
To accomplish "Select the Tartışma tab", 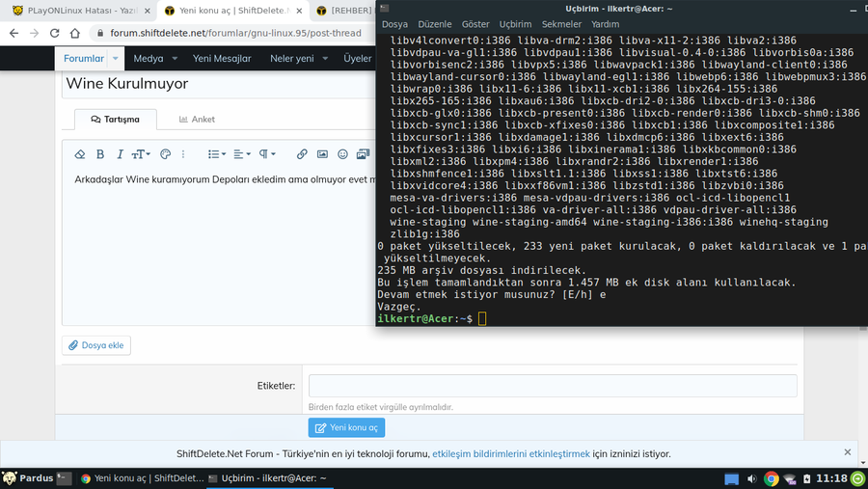I will [116, 119].
